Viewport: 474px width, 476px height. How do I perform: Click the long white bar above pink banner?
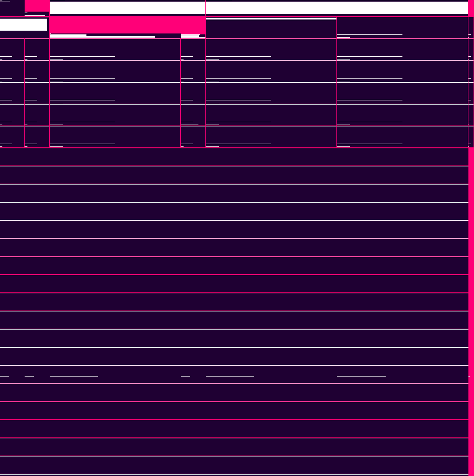click(x=127, y=8)
